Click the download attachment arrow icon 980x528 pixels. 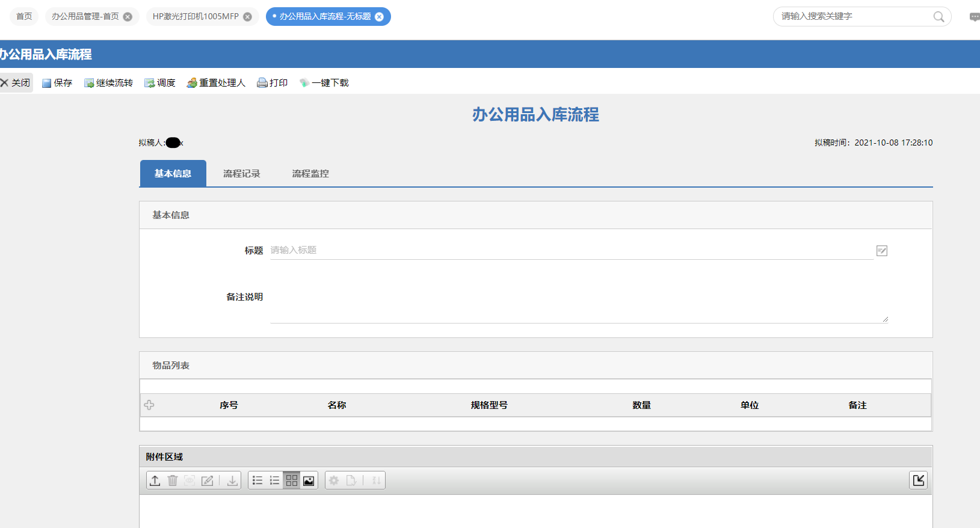click(232, 480)
